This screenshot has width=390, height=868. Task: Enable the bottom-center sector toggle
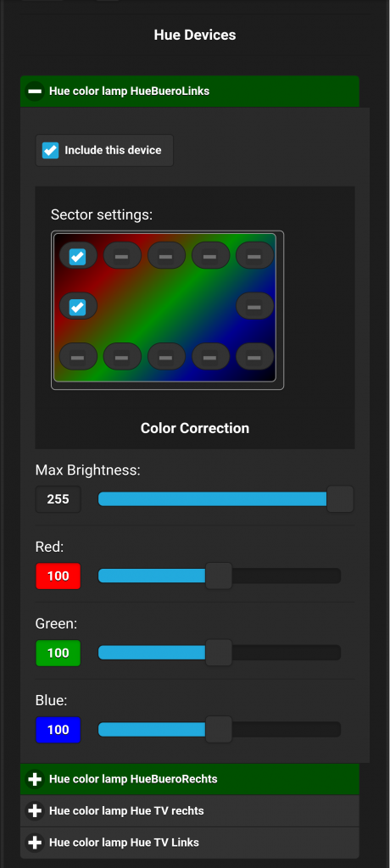[166, 357]
